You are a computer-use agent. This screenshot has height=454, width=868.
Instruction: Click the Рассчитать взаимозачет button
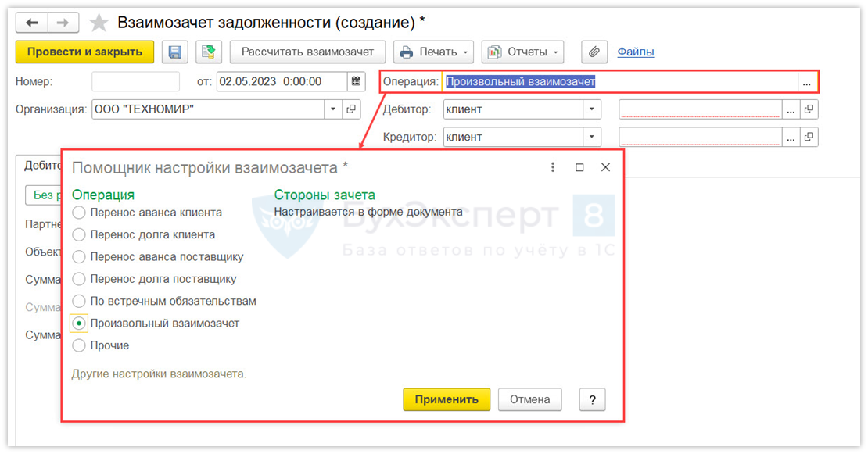tap(308, 52)
